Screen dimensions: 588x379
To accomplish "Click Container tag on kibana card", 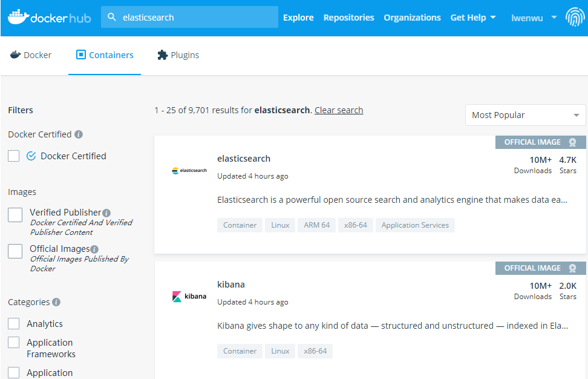I will (240, 351).
